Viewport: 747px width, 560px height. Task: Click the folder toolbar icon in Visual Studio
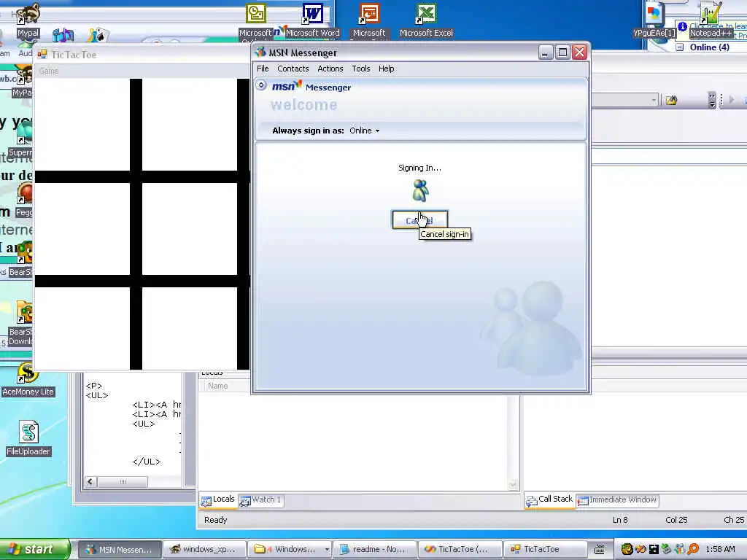pos(672,100)
